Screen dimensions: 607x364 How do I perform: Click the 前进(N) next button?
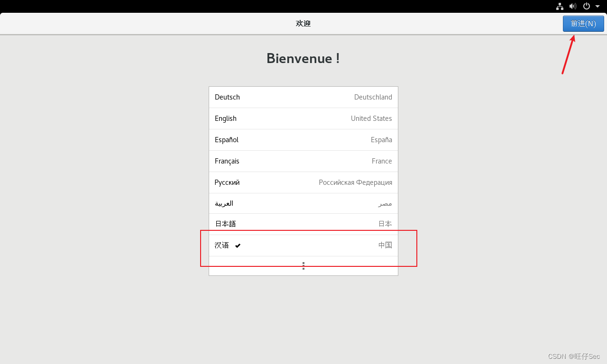(x=583, y=24)
